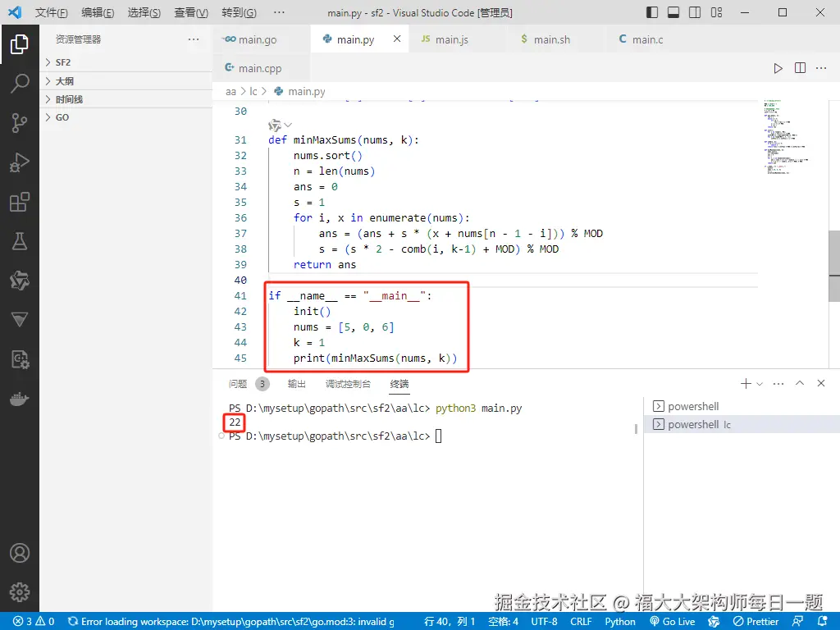Image resolution: width=840 pixels, height=630 pixels.
Task: Expand the SF2 folder section
Action: pos(126,62)
